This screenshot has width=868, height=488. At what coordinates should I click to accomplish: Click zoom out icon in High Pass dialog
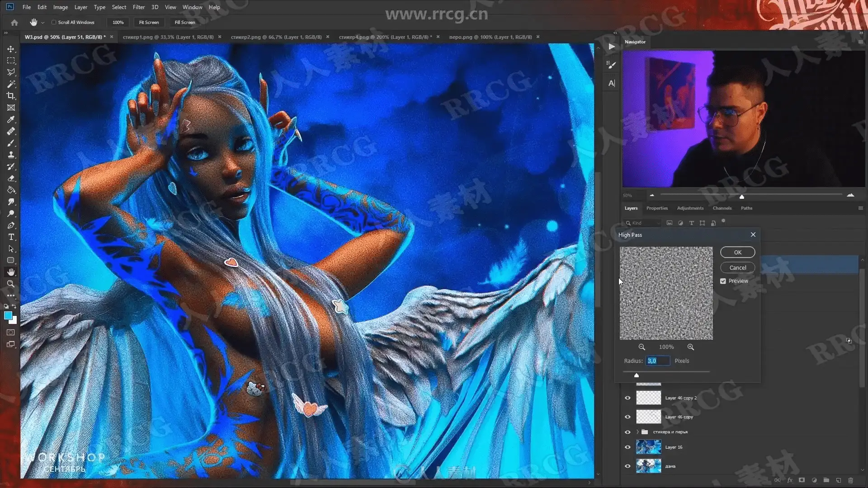(642, 347)
